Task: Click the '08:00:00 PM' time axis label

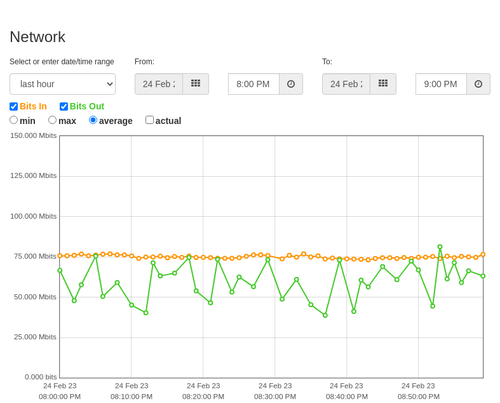Action: 60,397
